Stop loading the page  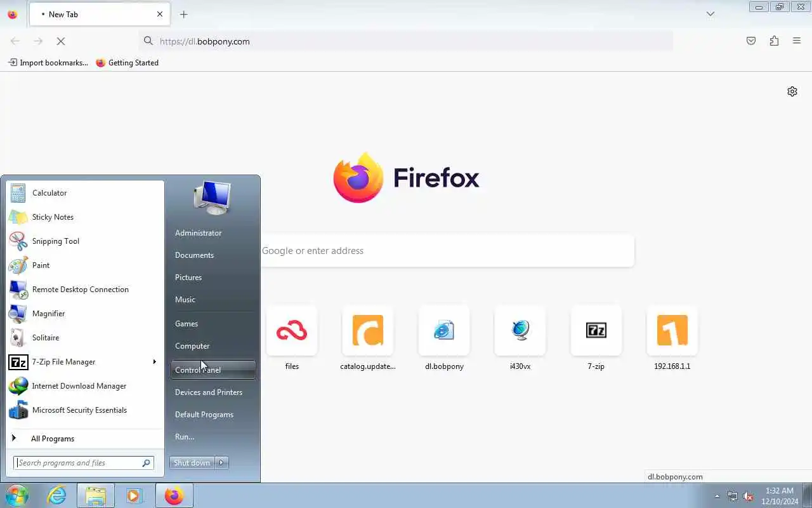61,41
